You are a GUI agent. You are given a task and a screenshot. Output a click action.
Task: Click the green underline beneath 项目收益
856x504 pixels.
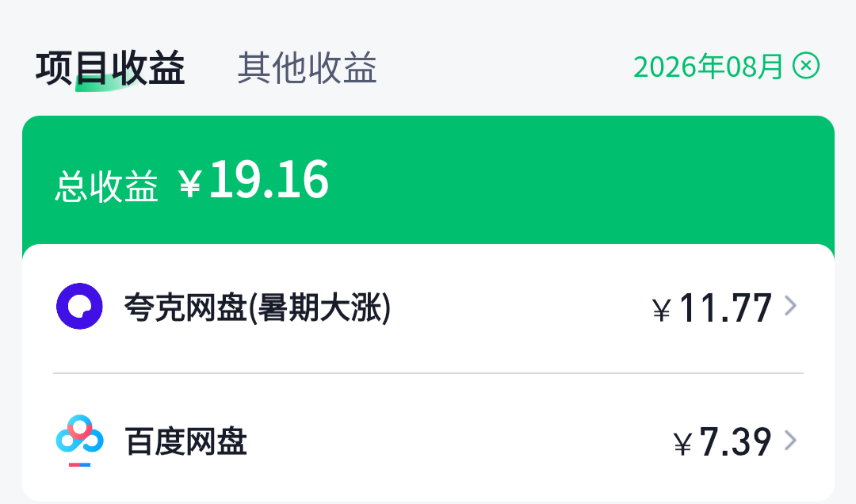[x=106, y=86]
